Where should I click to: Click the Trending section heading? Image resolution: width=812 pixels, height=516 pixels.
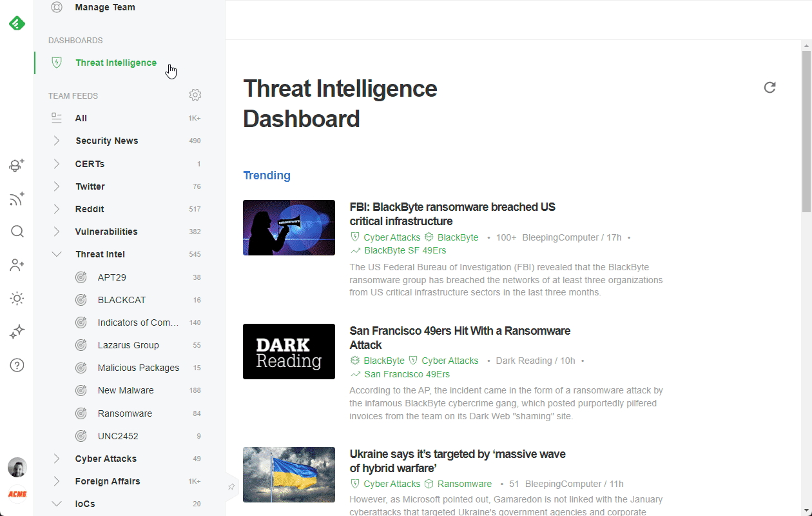(x=267, y=175)
